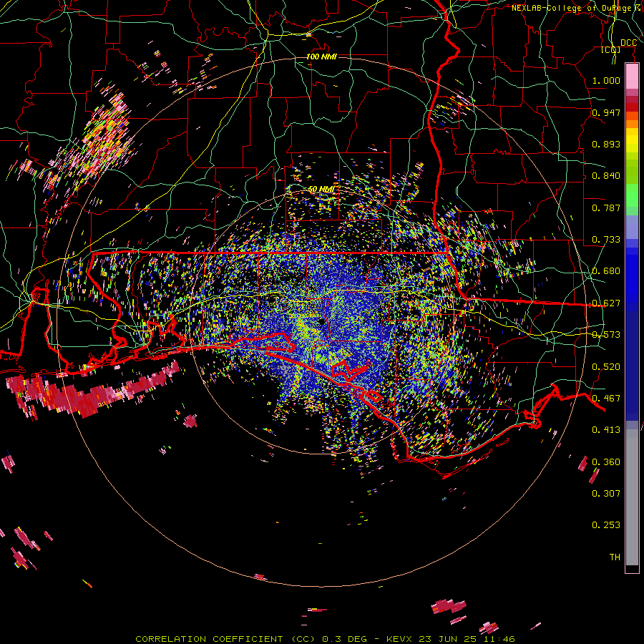
Task: Click the 0.840 legend value
Action: (606, 176)
